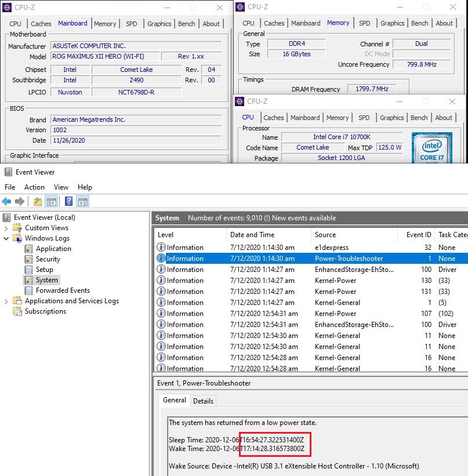Viewport: 468px width, 476px height.
Task: Sort events by Date and Time column header
Action: coord(269,235)
